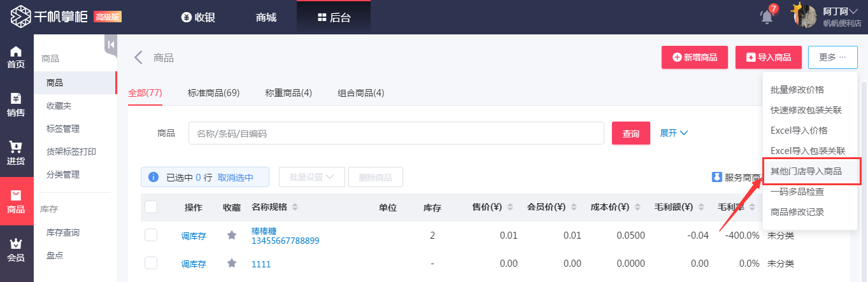This screenshot has height=282, width=868.
Task: Choose 其他门店导入商品 from the menu
Action: [806, 171]
